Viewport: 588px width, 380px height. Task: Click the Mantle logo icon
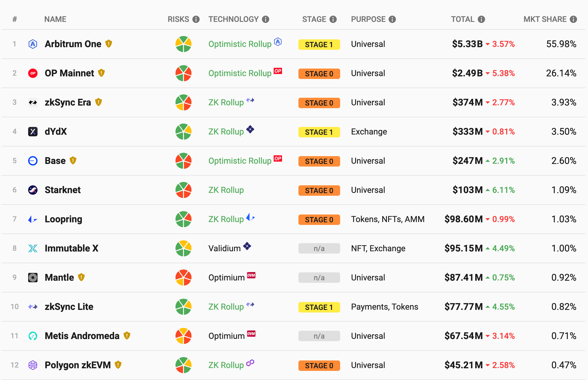[33, 278]
